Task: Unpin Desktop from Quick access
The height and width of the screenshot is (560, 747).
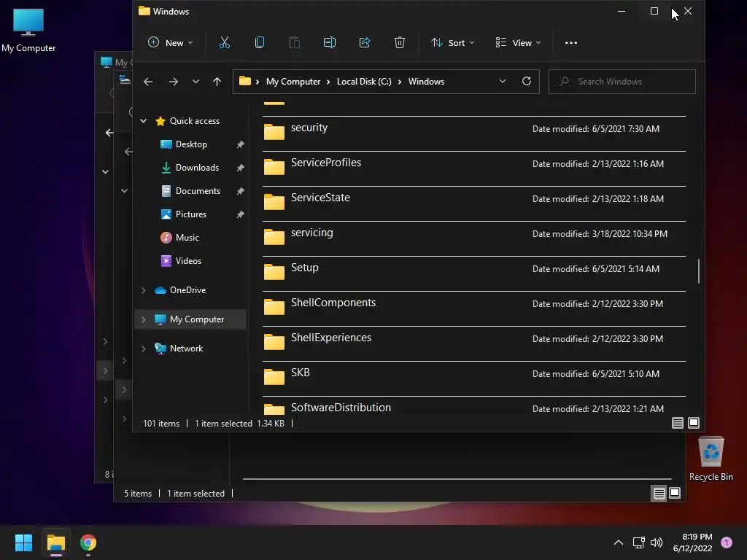Action: click(x=241, y=144)
